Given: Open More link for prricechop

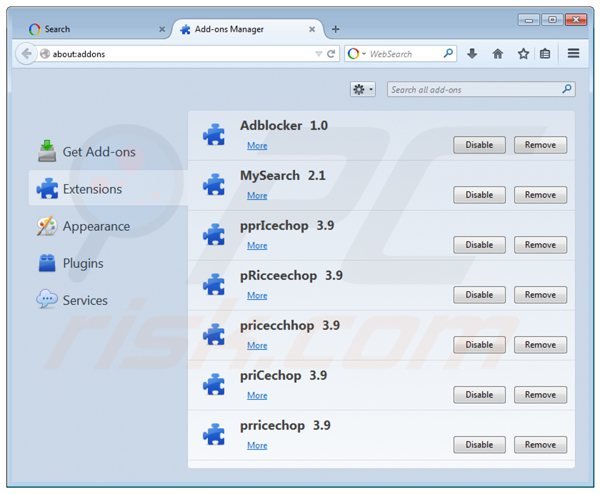Looking at the screenshot, I should coord(257,445).
